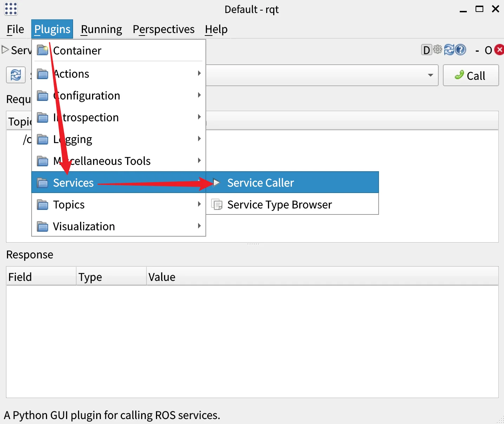Click the blue reload plugin icon in dock header
The width and height of the screenshot is (504, 424).
(449, 50)
